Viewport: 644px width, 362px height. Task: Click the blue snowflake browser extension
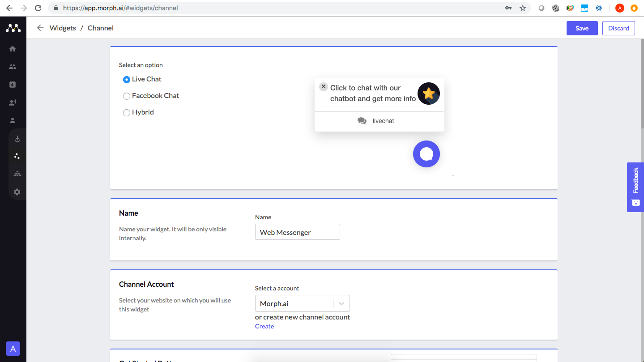[599, 8]
